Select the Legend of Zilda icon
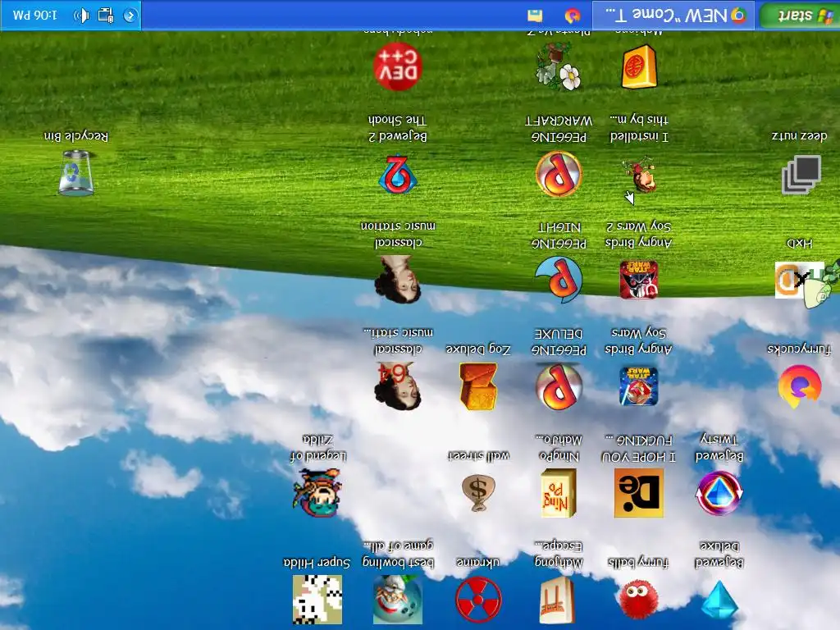Viewport: 840px width, 630px height. (x=317, y=492)
